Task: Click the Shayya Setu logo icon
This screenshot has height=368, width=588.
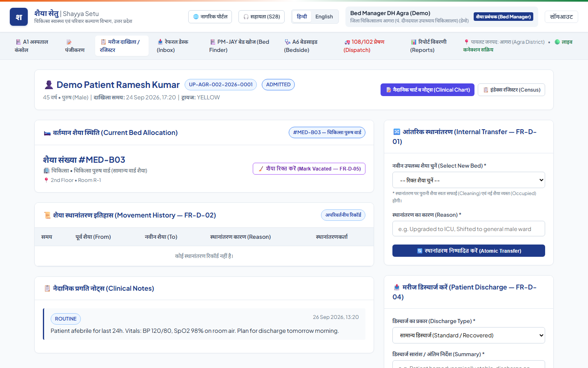Action: (x=19, y=17)
